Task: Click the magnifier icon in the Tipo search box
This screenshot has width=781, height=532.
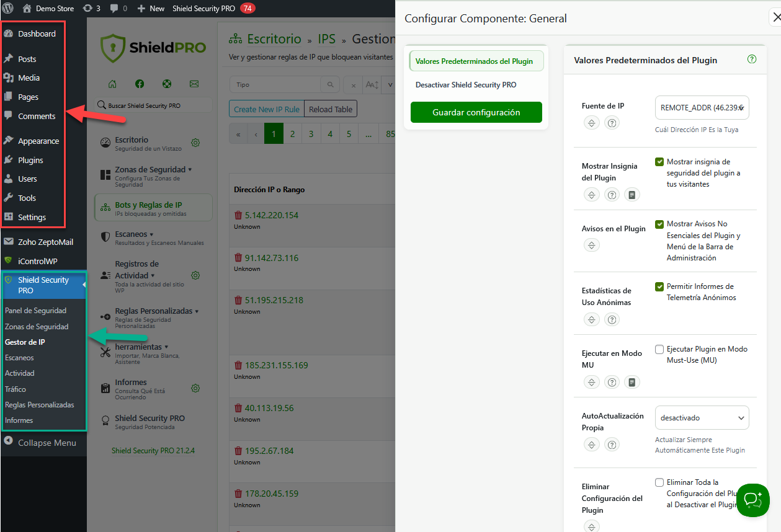Action: click(330, 84)
